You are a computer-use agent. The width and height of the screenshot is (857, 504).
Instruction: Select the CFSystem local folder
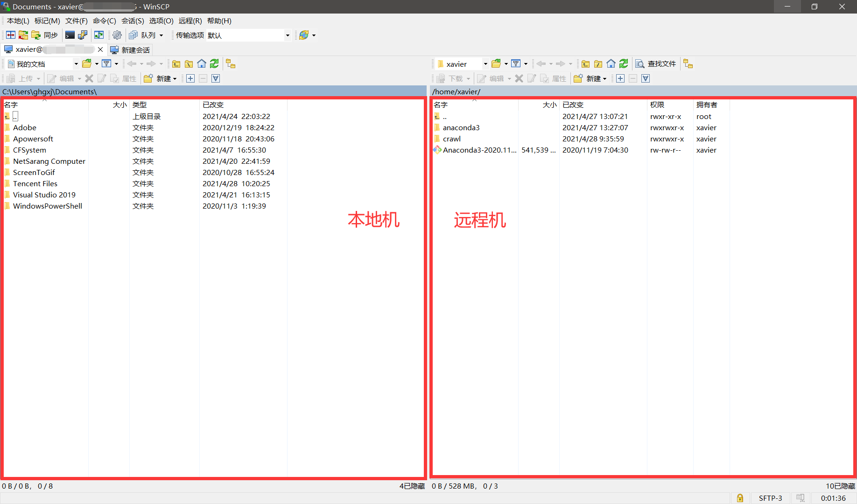click(29, 150)
